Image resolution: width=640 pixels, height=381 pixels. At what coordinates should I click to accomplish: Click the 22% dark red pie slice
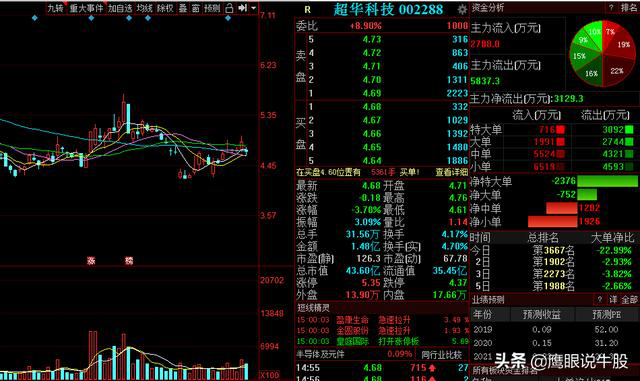pos(617,71)
